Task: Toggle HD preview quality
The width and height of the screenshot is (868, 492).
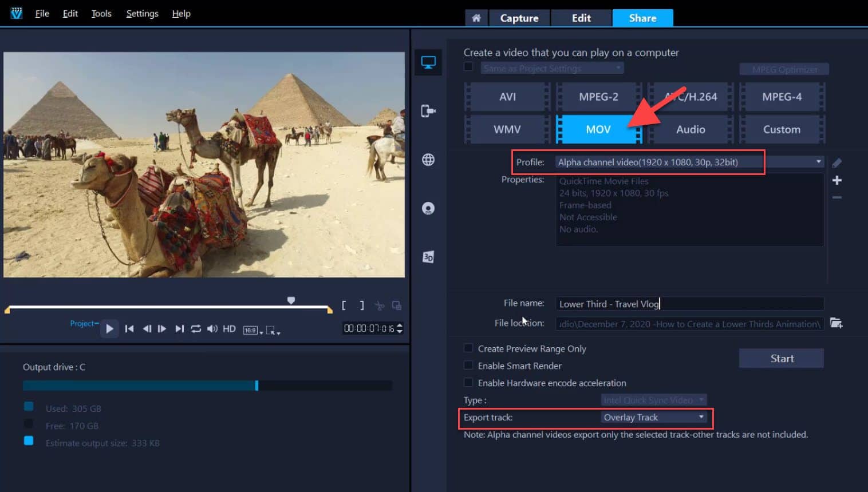Action: click(x=228, y=328)
